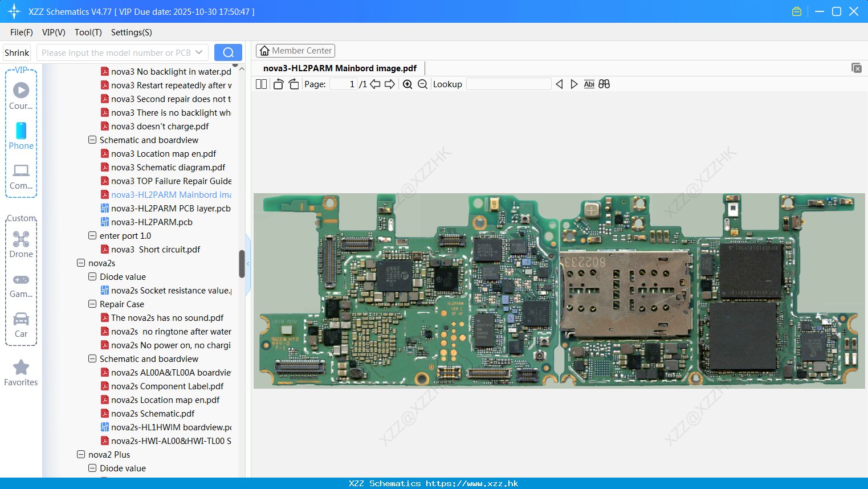Open the Drone sidebar category
Viewport: 868px width, 489px height.
(21, 244)
